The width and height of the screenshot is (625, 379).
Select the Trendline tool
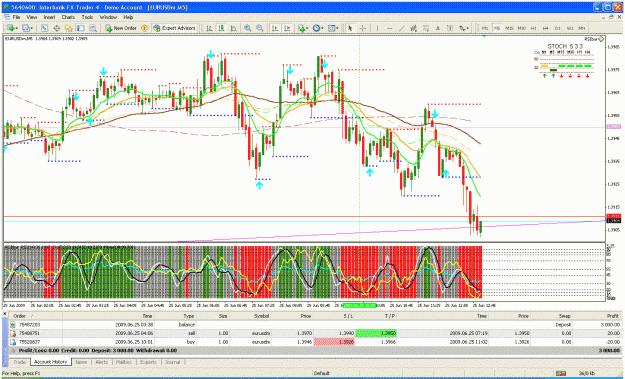point(401,28)
